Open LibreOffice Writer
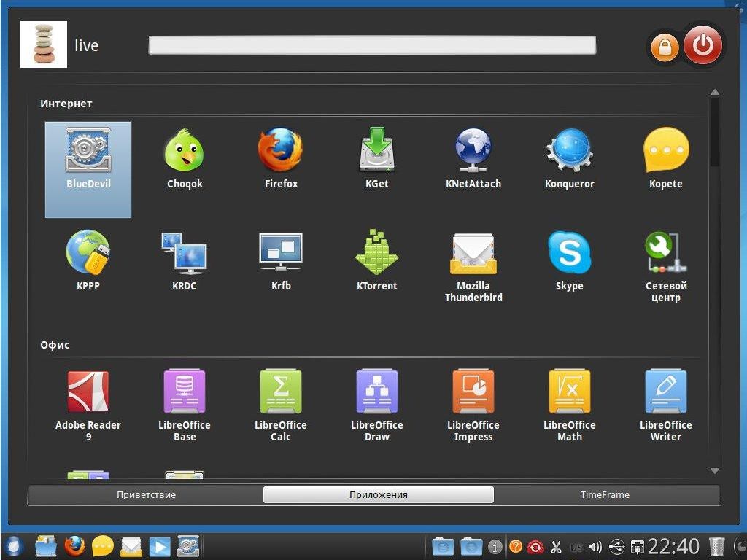This screenshot has width=747, height=560. pyautogui.click(x=665, y=405)
